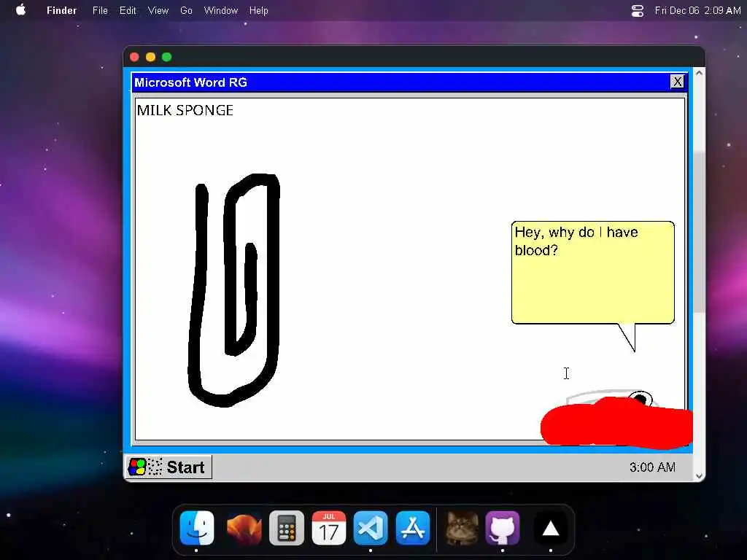Image resolution: width=747 pixels, height=560 pixels.
Task: Open the View menu
Action: pyautogui.click(x=158, y=10)
